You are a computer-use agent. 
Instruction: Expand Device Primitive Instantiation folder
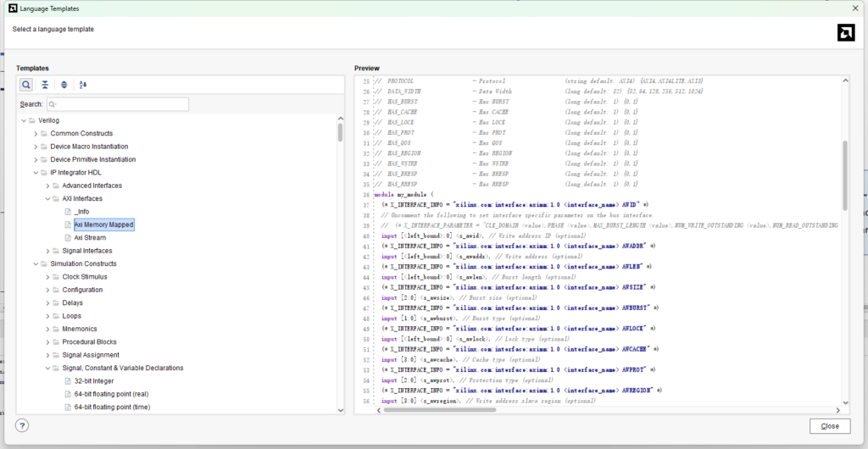(x=36, y=159)
